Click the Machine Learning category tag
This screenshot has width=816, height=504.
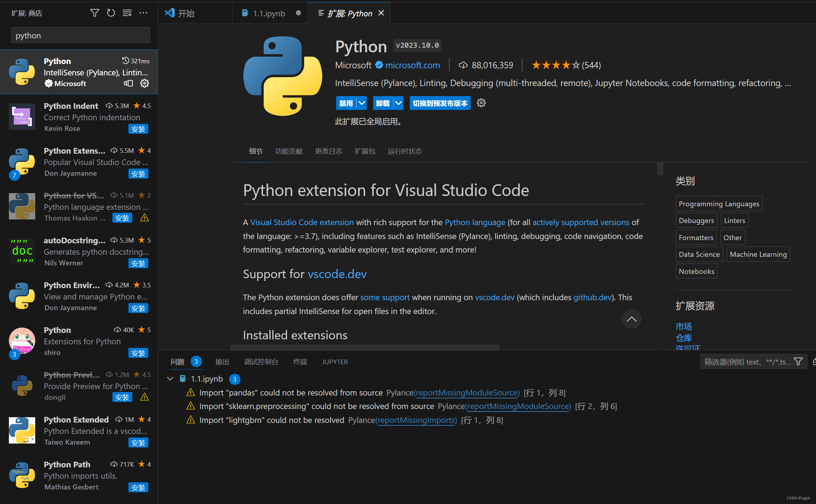[x=758, y=254]
